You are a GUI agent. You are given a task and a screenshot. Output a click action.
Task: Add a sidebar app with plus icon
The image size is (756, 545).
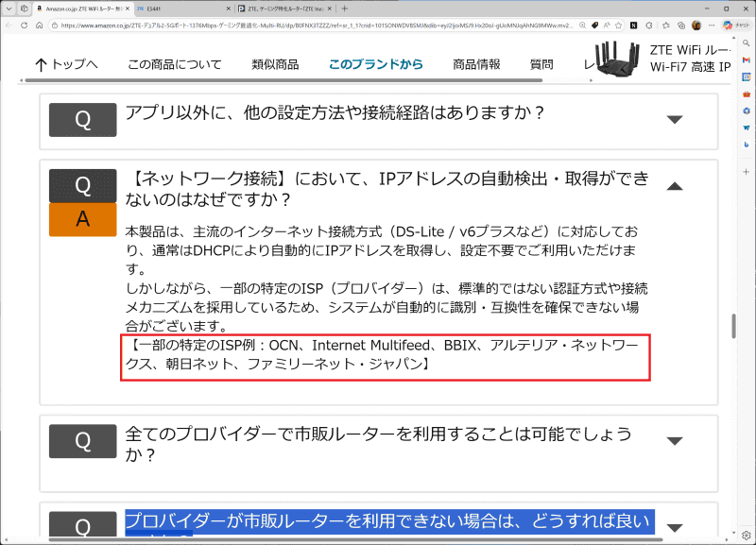[x=747, y=172]
